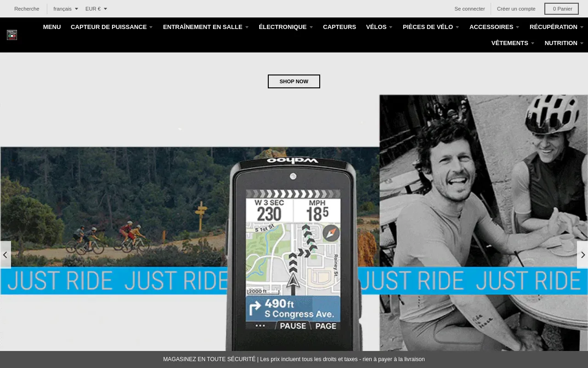Expand Capteur de Puissance menu
This screenshot has width=588, height=368.
coord(112,27)
